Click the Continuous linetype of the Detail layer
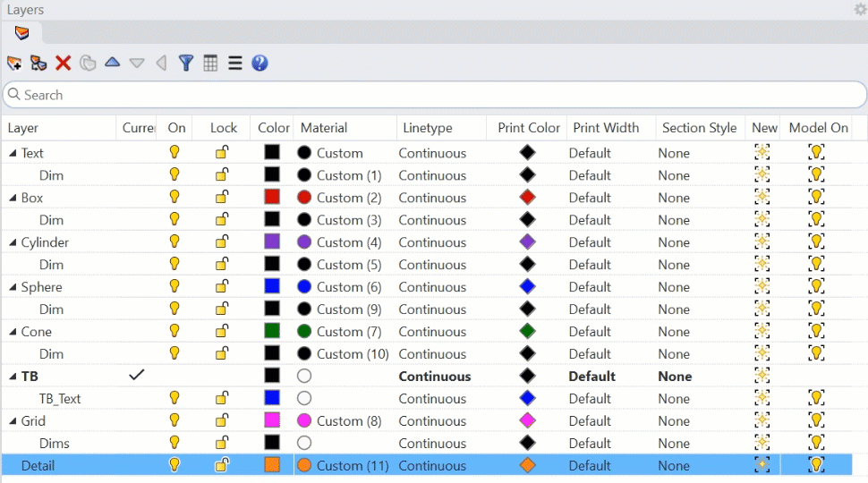Image resolution: width=868 pixels, height=483 pixels. (432, 465)
